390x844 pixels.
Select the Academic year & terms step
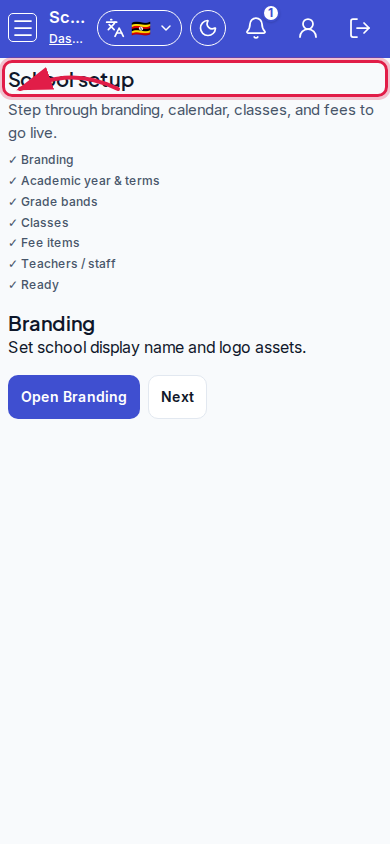(x=84, y=181)
